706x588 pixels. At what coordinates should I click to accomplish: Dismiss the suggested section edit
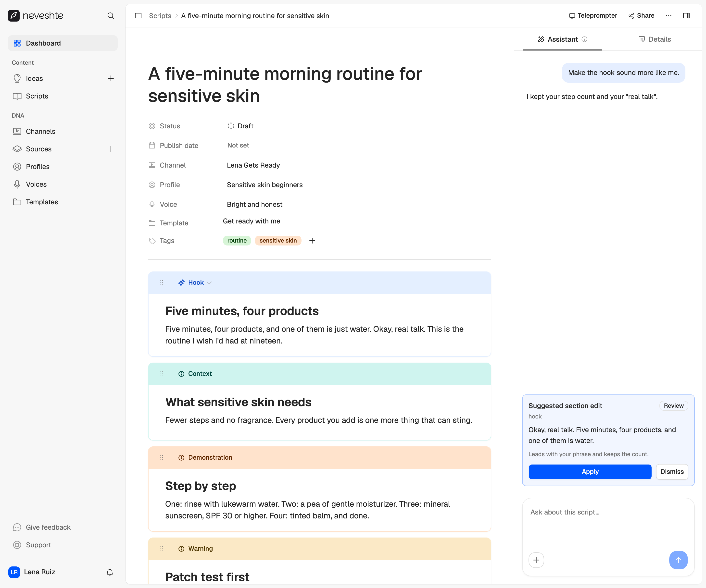click(x=672, y=471)
